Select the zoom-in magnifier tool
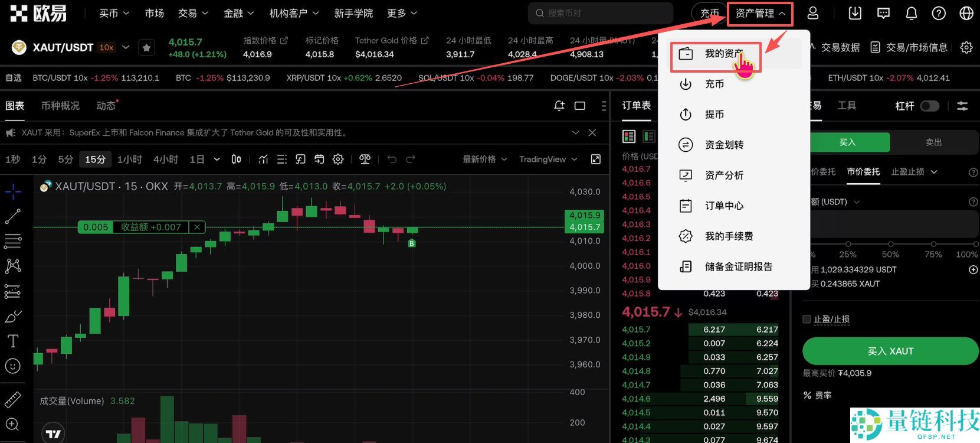 coord(12,424)
